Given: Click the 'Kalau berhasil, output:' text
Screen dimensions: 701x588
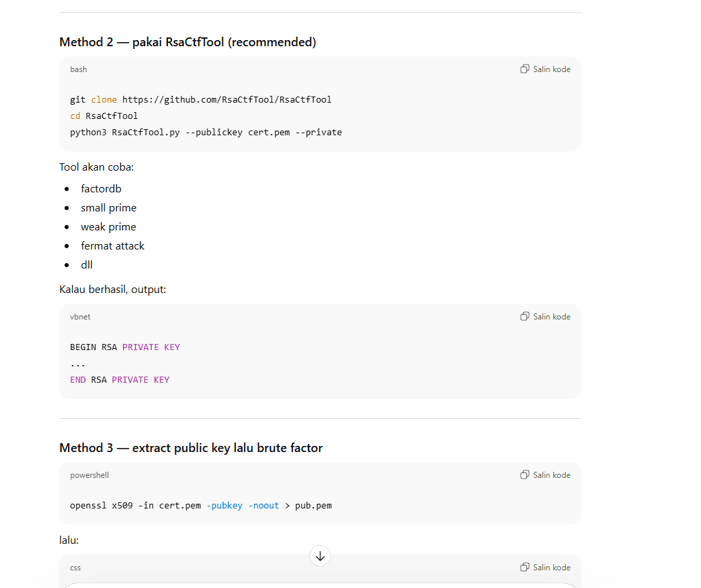Looking at the screenshot, I should click(112, 290).
